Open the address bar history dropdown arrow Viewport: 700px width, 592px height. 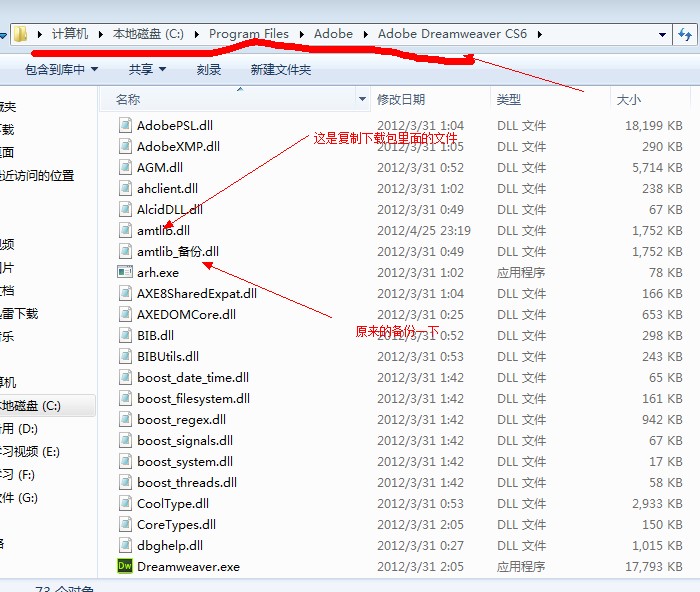pyautogui.click(x=662, y=34)
